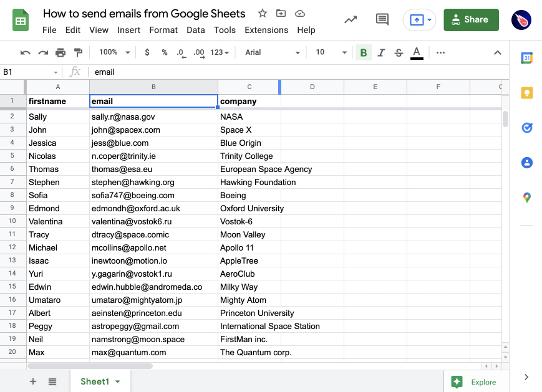Open the File menu
Screen dimensions: 542x392
(49, 30)
